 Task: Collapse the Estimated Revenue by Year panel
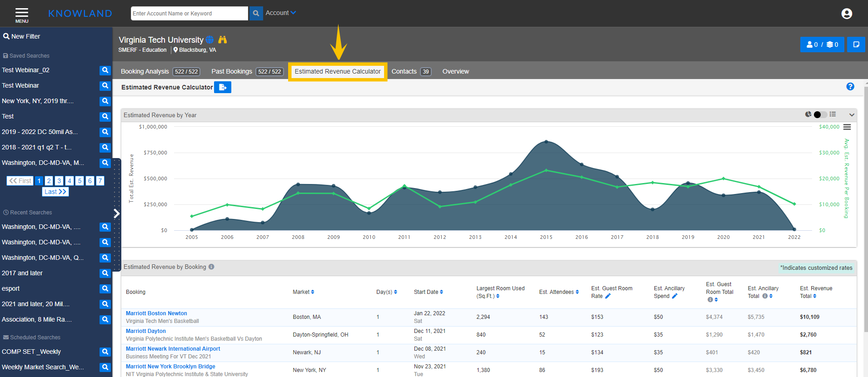852,115
